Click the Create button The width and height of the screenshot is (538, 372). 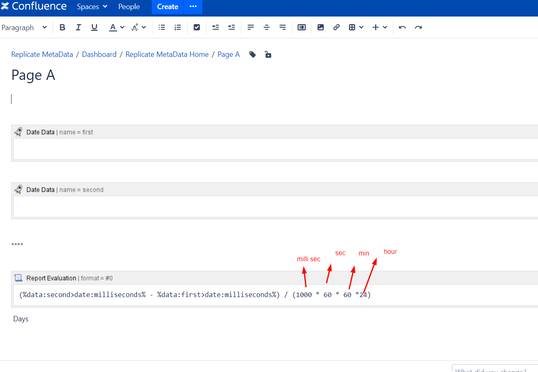pos(167,7)
